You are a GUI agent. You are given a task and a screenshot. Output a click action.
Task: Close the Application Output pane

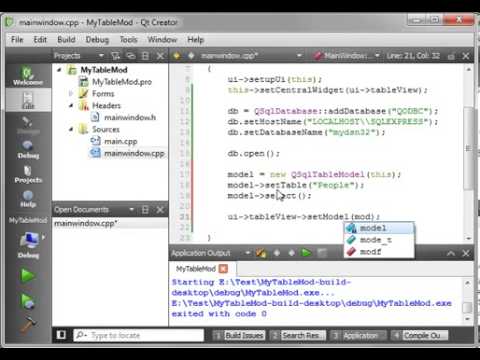[x=466, y=254]
